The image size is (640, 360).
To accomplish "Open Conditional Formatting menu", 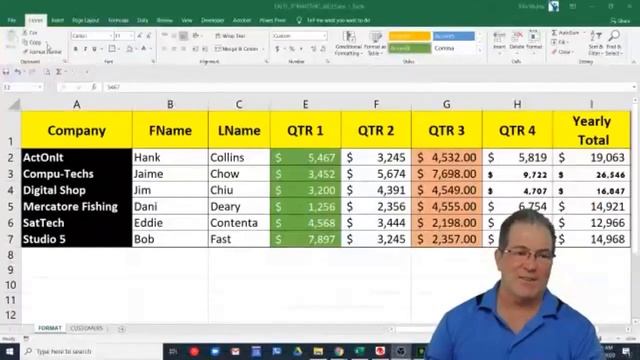I will click(x=349, y=43).
